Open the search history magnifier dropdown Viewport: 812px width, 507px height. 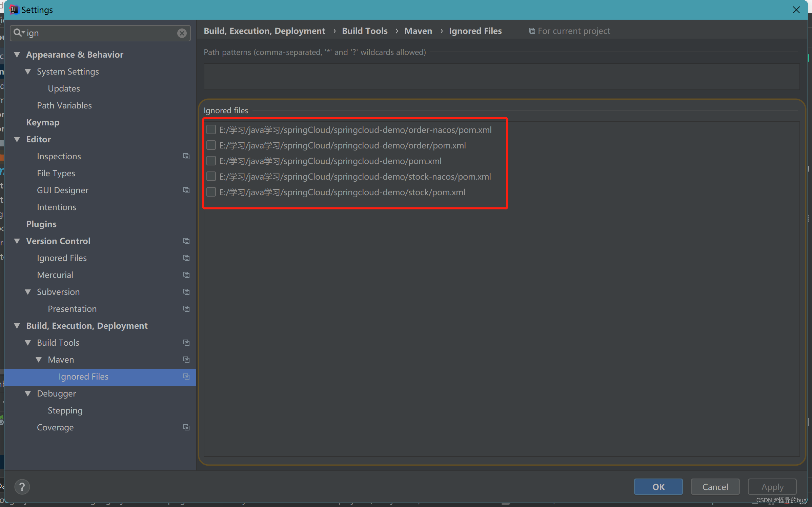click(x=19, y=33)
